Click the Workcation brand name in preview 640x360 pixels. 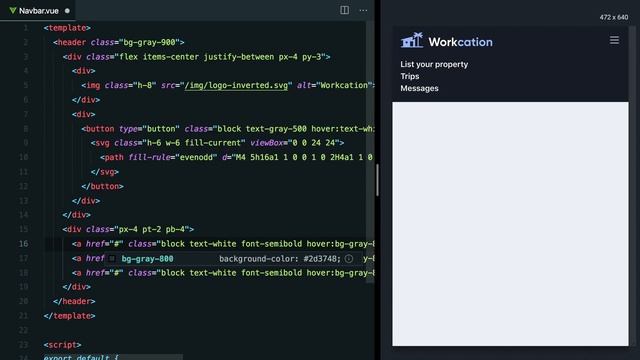coord(460,42)
